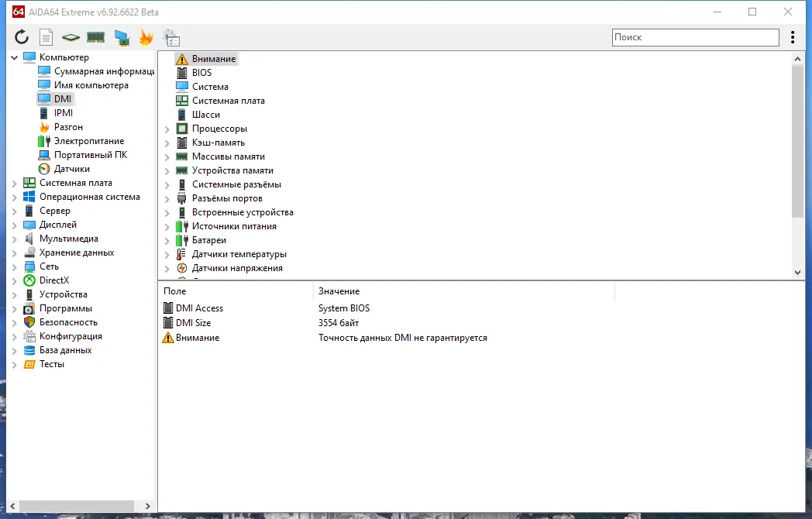Click the Устройства category
The width and height of the screenshot is (812, 519).
(64, 294)
